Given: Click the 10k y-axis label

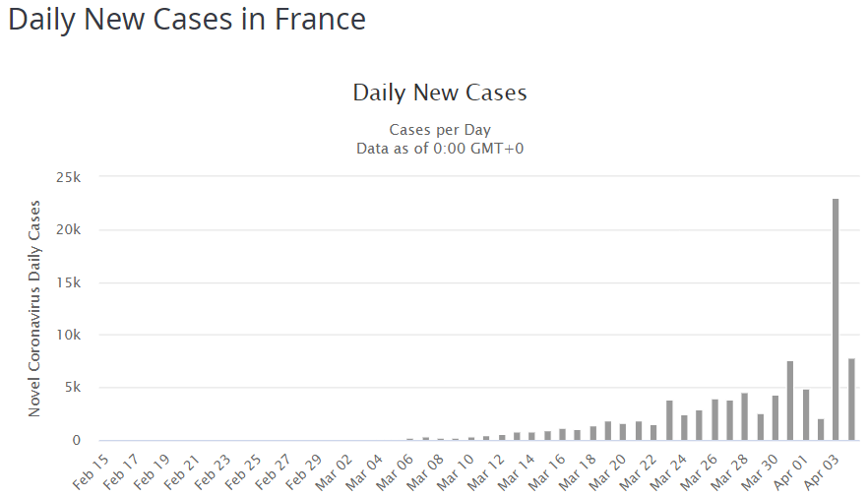Looking at the screenshot, I should point(66,335).
